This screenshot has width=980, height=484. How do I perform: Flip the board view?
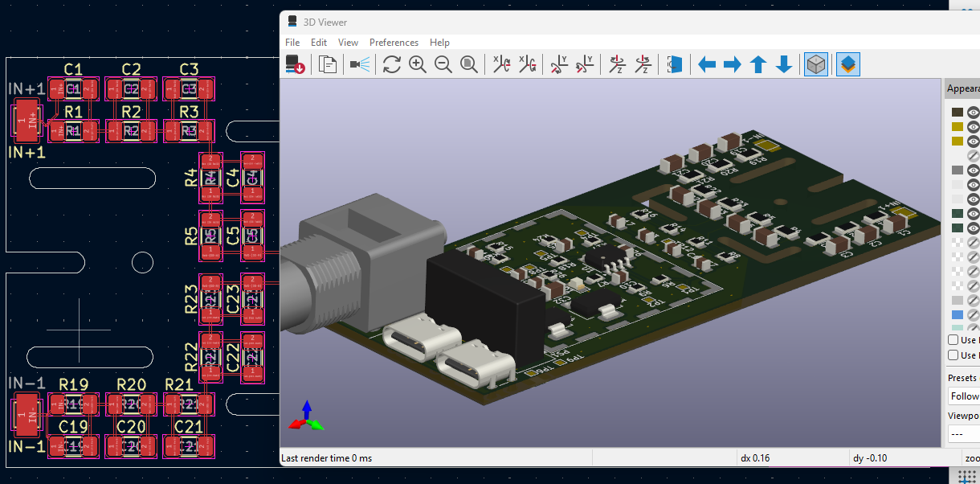coord(676,65)
